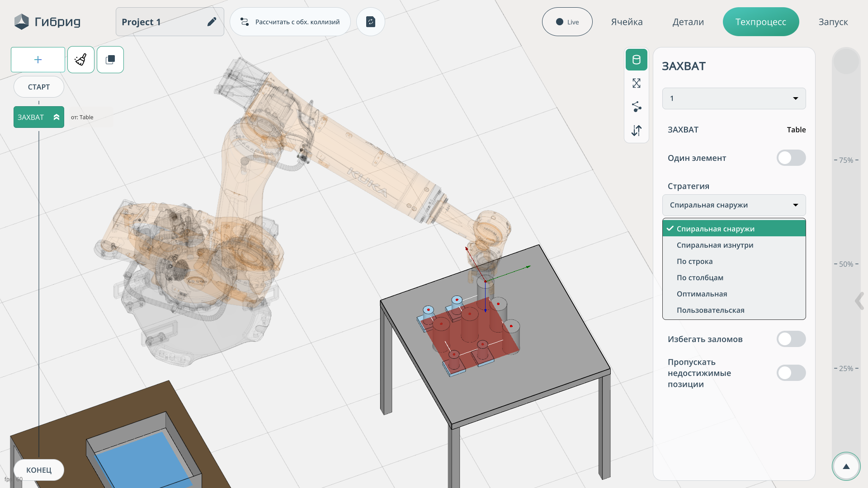Enable the Избегать заломов switch
Viewport: 868px width, 488px height.
click(x=791, y=339)
